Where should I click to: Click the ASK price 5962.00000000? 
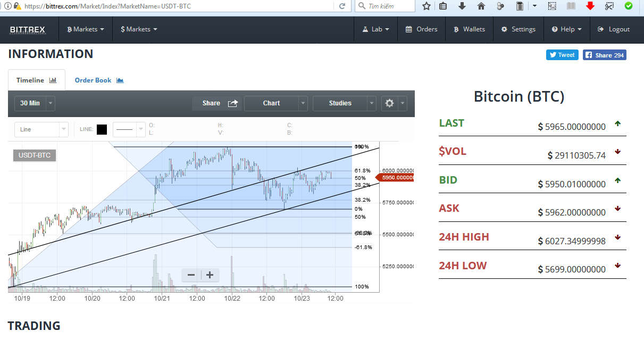click(572, 212)
